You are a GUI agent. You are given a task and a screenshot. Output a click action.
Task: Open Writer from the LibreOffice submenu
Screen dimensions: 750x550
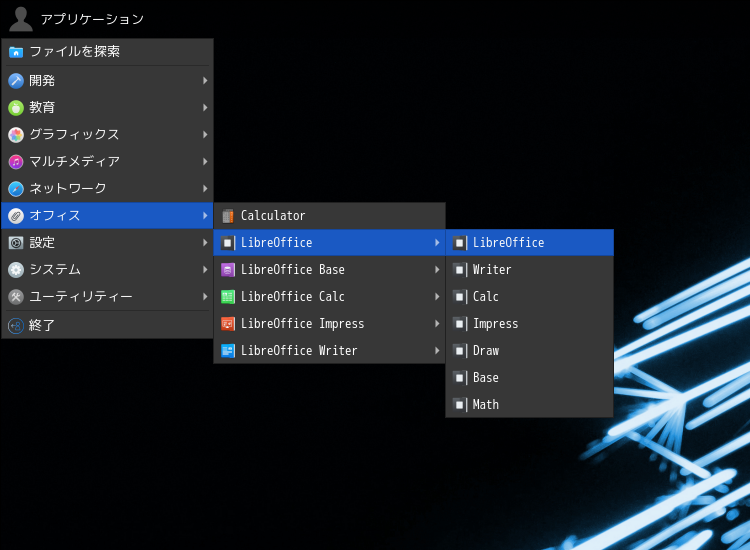[529, 270]
